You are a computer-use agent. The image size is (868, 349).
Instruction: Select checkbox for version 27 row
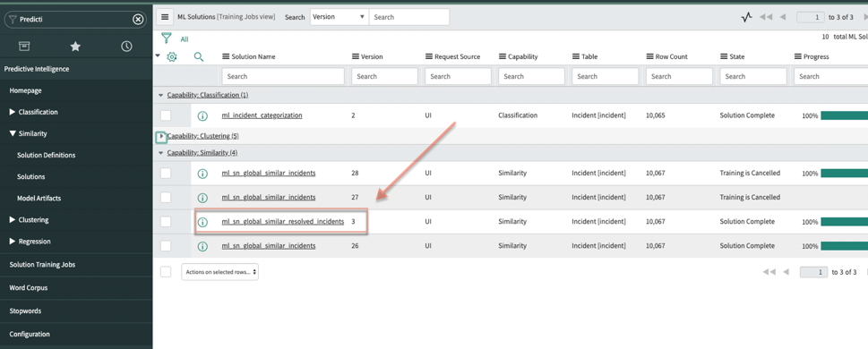tap(166, 198)
